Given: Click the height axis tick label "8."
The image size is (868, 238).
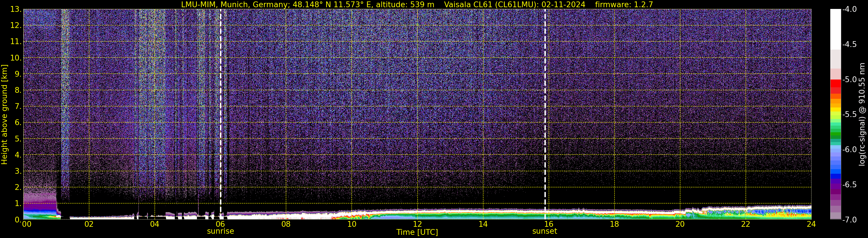Looking at the screenshot, I should (x=18, y=90).
